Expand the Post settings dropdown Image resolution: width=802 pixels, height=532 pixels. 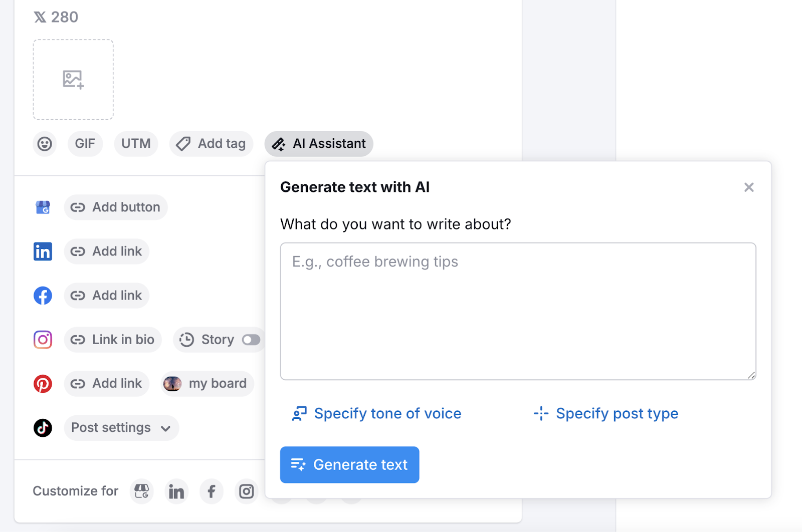click(x=121, y=427)
